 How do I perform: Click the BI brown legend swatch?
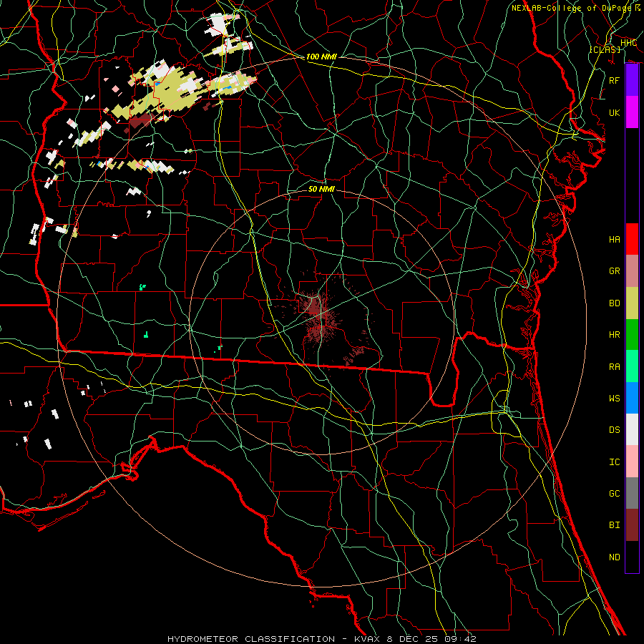click(x=632, y=525)
